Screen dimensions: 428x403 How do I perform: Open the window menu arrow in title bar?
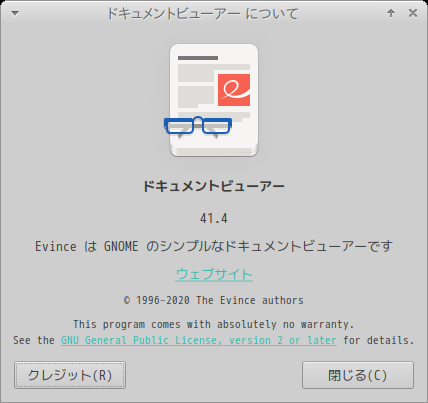pos(15,14)
